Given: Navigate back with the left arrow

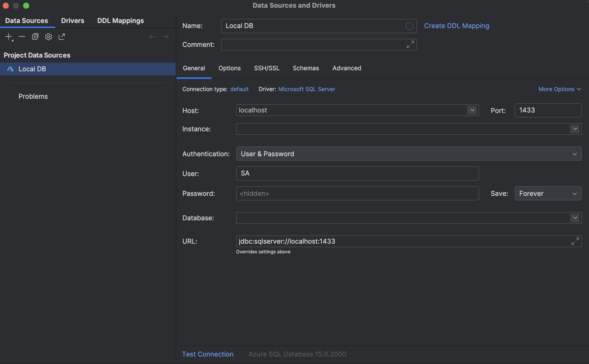Looking at the screenshot, I should pyautogui.click(x=152, y=37).
